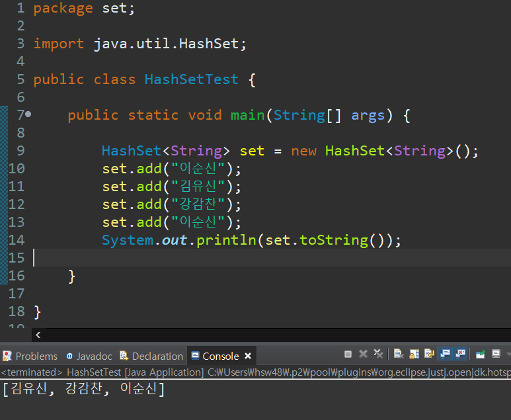511x420 pixels.
Task: Click line number 9 in the gutter
Action: tap(20, 151)
